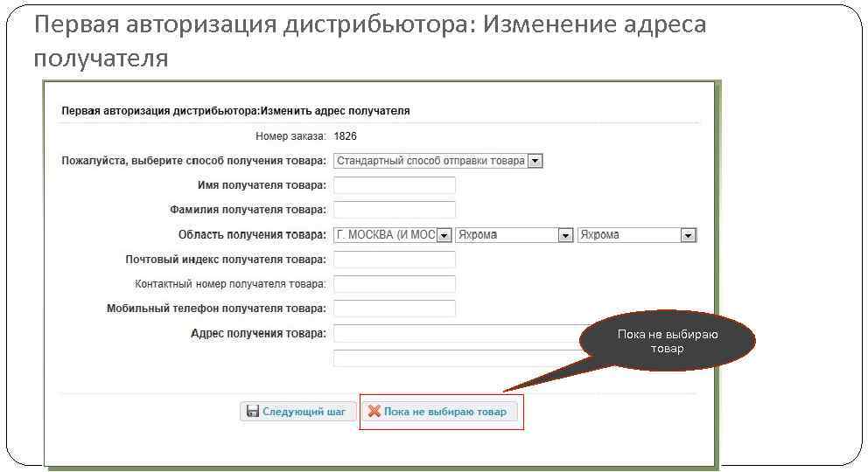Screen dimensions: 868x472
Task: Click the Пожалуйста, выберите способ получения товара label
Action: [193, 161]
